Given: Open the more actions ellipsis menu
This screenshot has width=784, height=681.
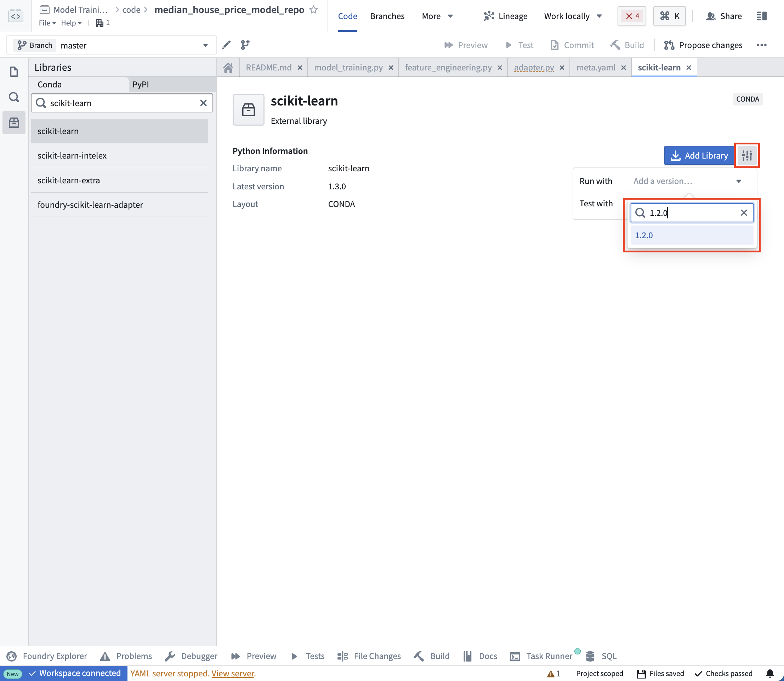Looking at the screenshot, I should click(x=762, y=45).
